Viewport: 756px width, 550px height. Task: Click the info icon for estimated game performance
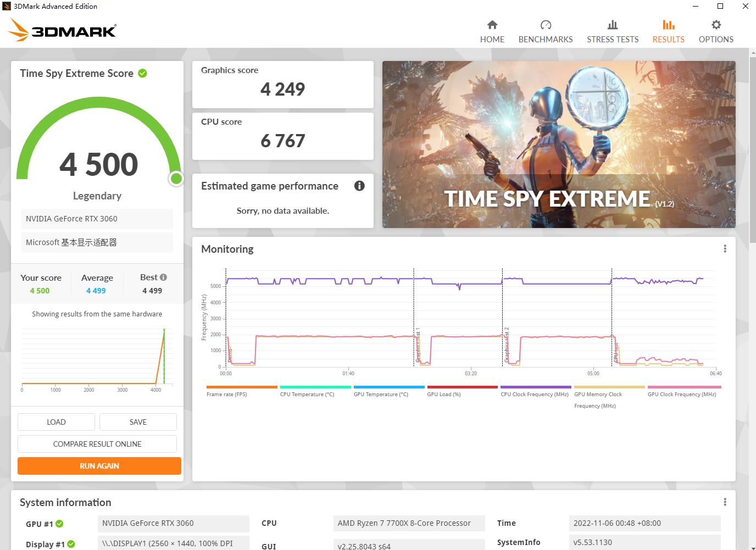tap(359, 186)
